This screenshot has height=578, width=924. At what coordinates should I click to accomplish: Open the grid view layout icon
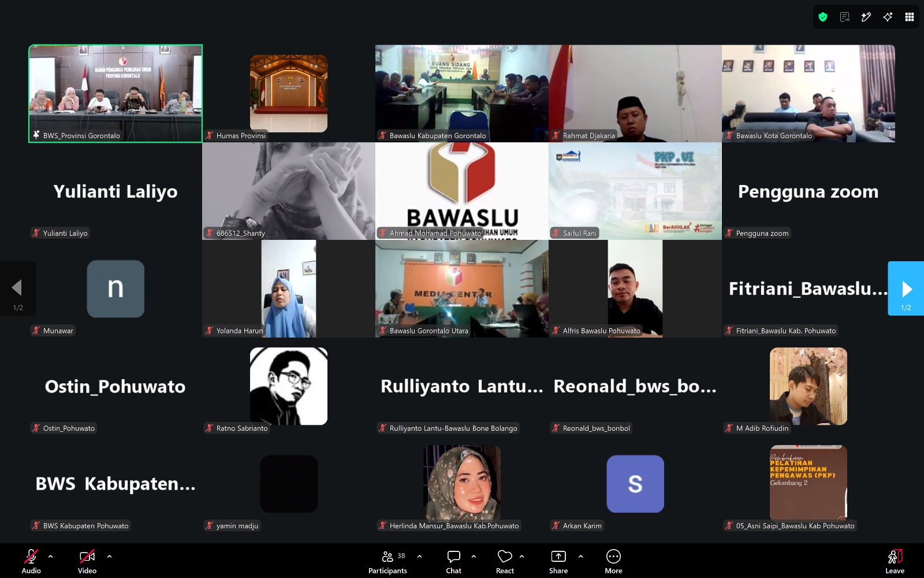pos(910,17)
